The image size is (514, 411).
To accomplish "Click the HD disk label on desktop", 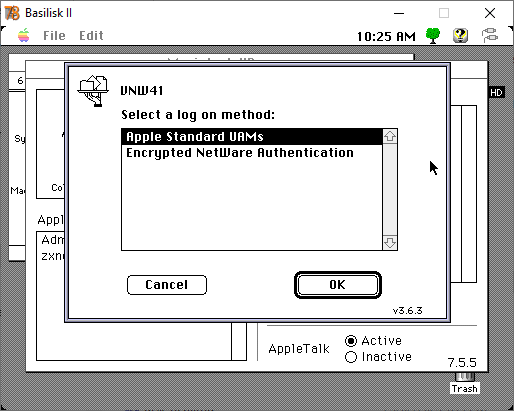I will point(496,92).
